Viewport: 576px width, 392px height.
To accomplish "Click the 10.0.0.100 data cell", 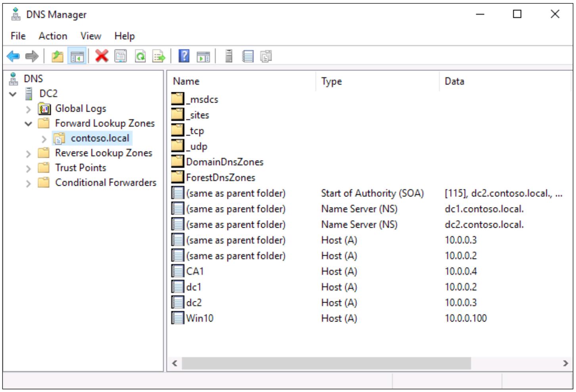I will tap(465, 318).
